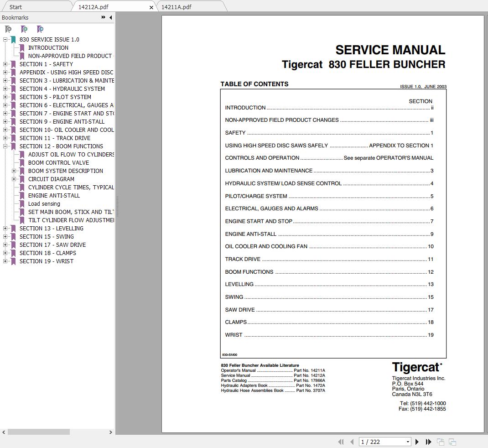Viewport: 488px width, 448px height.
Task: Hide the Bookmarks panel with the arrow icon
Action: pyautogui.click(x=111, y=17)
